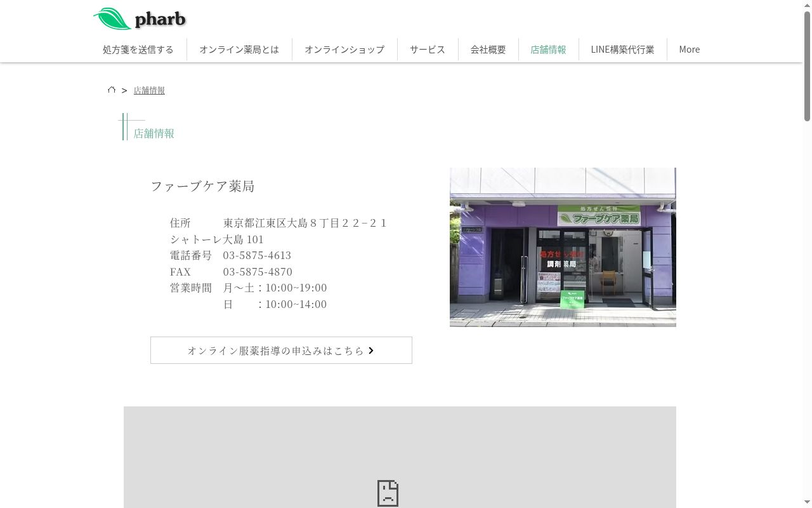Click address 東京都江東区大島８丁目２２−２１
This screenshot has height=508, width=812.
tap(305, 223)
